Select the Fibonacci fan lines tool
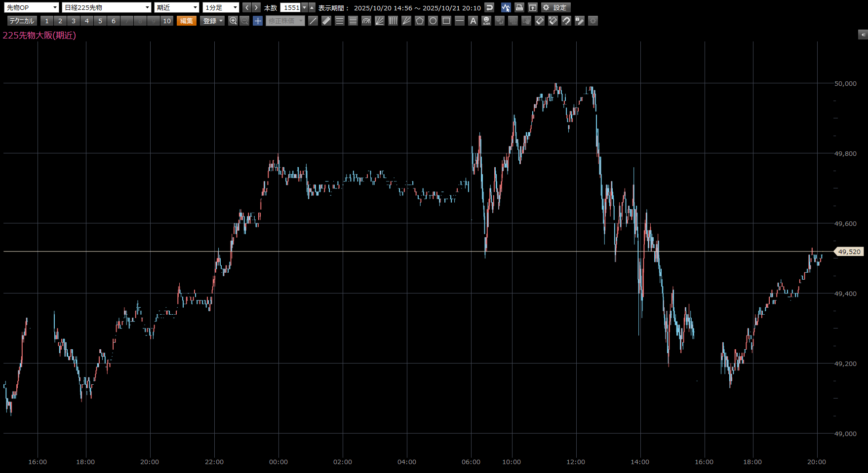The width and height of the screenshot is (868, 473). pyautogui.click(x=380, y=21)
